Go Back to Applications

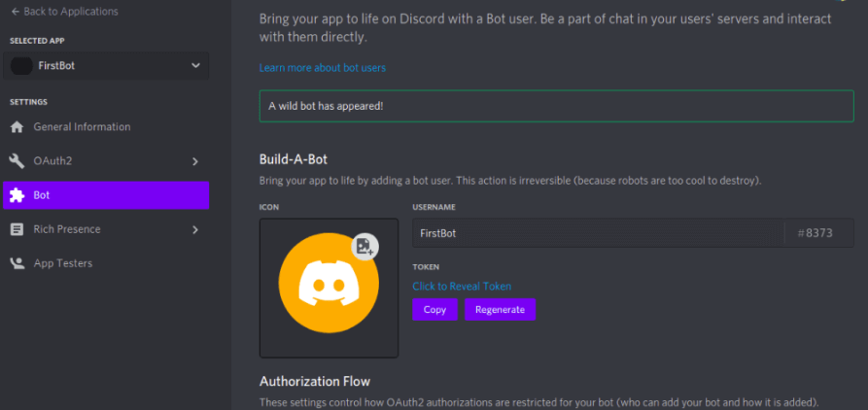click(64, 11)
